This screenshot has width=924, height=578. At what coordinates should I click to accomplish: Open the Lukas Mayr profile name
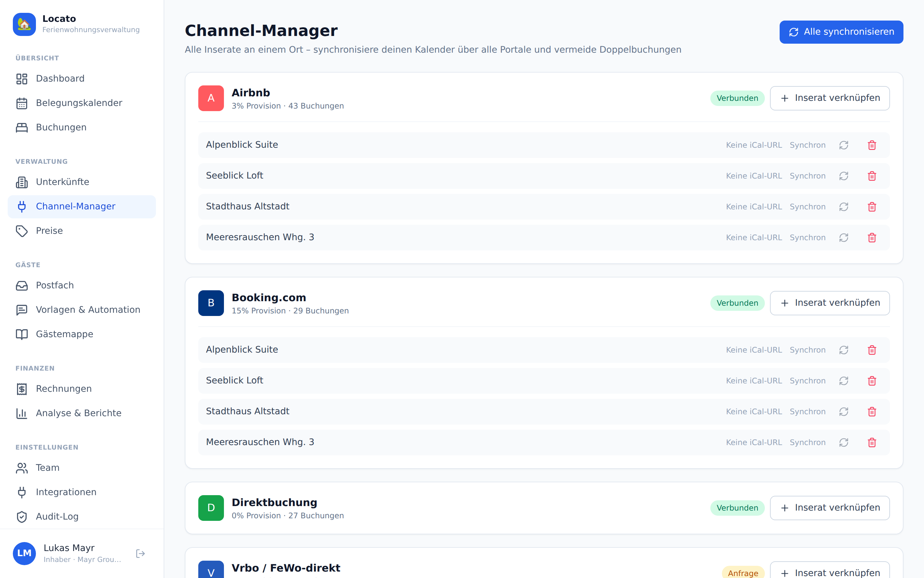click(x=69, y=548)
